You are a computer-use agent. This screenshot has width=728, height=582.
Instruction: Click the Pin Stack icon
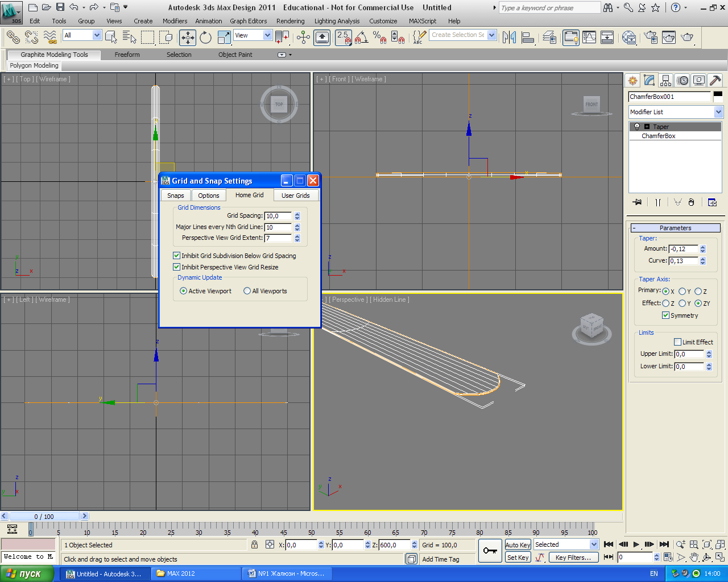pos(637,202)
